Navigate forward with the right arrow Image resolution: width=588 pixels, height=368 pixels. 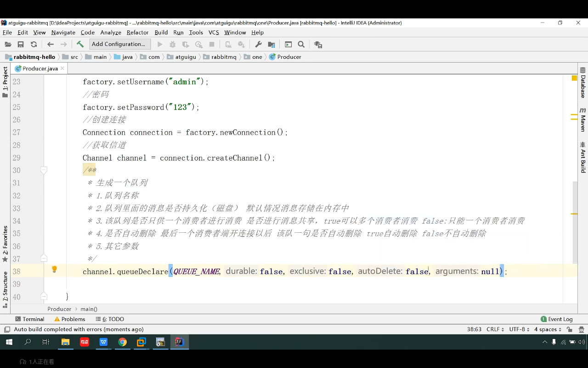64,45
